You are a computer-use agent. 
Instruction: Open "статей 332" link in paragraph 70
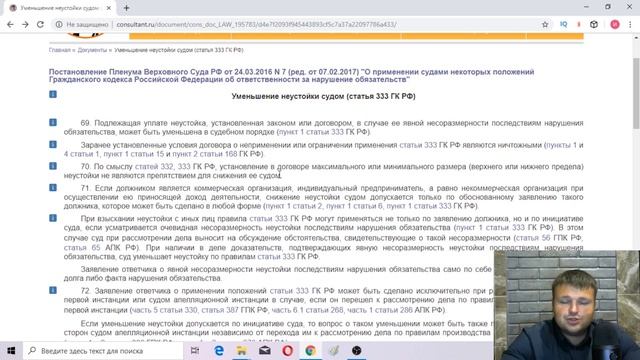coord(154,167)
